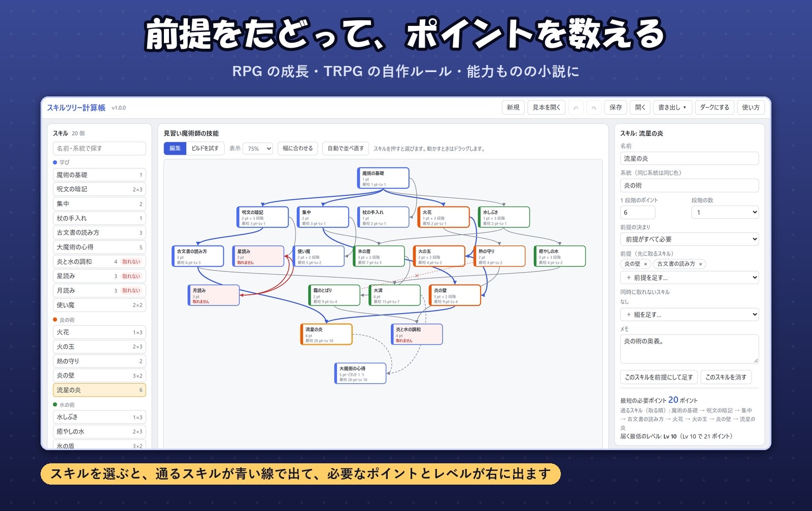This screenshot has width=812, height=511.
Task: Open the 組を足す dropdown
Action: pyautogui.click(x=689, y=315)
